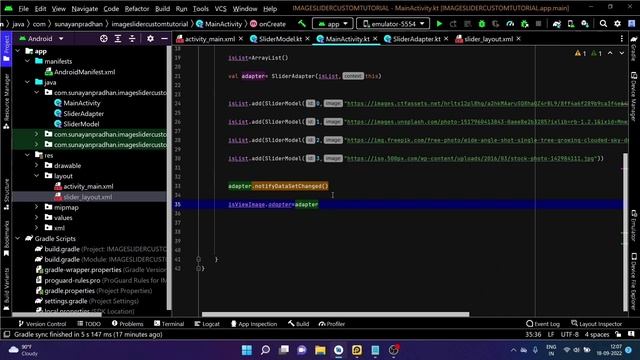Start debugging with the bug icon
The height and width of the screenshot is (360, 640).
482,24
